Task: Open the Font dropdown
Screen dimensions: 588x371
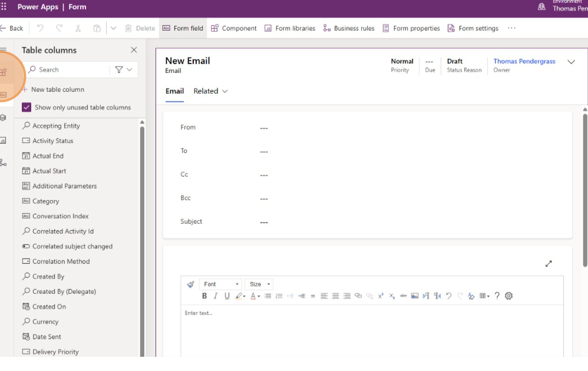Action: pos(220,284)
